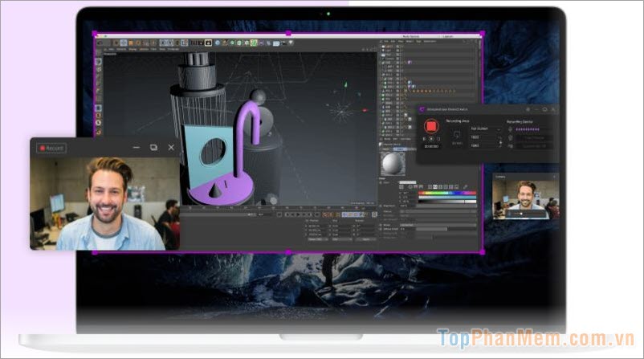Close the large webcam preview window
644x359 pixels.
pyautogui.click(x=171, y=147)
